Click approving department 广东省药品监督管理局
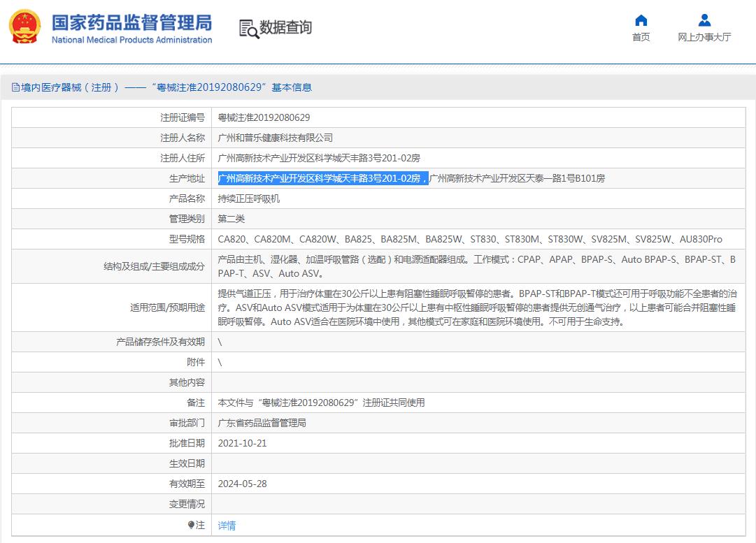The width and height of the screenshot is (756, 543). tap(262, 423)
